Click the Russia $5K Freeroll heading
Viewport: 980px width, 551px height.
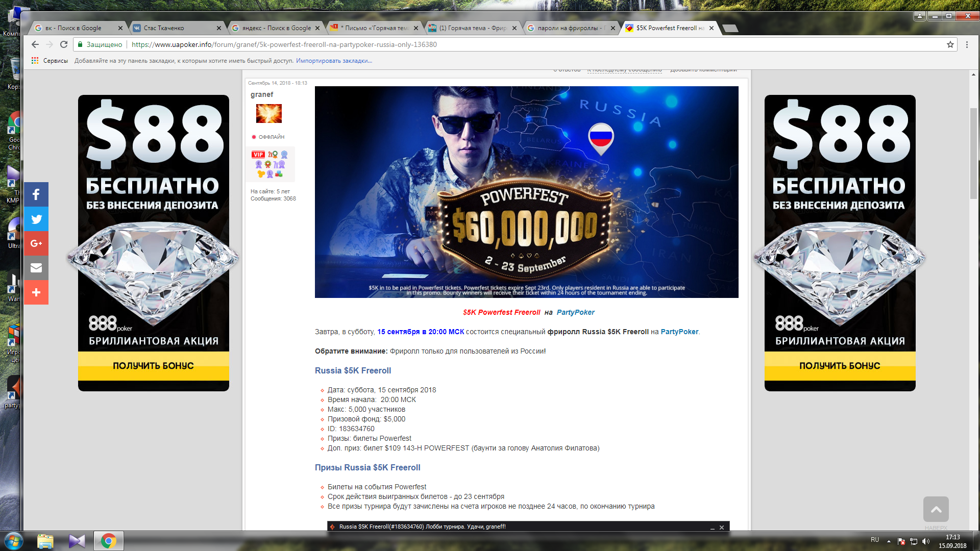click(x=353, y=370)
